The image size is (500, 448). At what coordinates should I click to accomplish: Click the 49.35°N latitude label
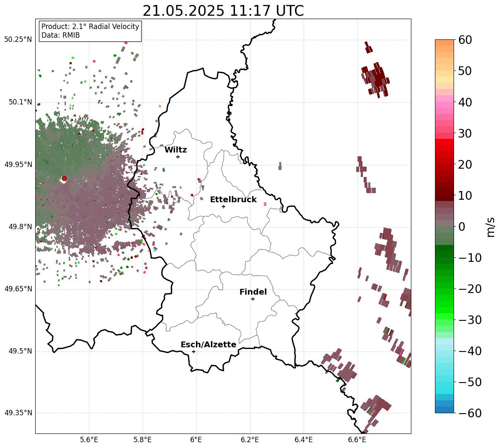18,413
